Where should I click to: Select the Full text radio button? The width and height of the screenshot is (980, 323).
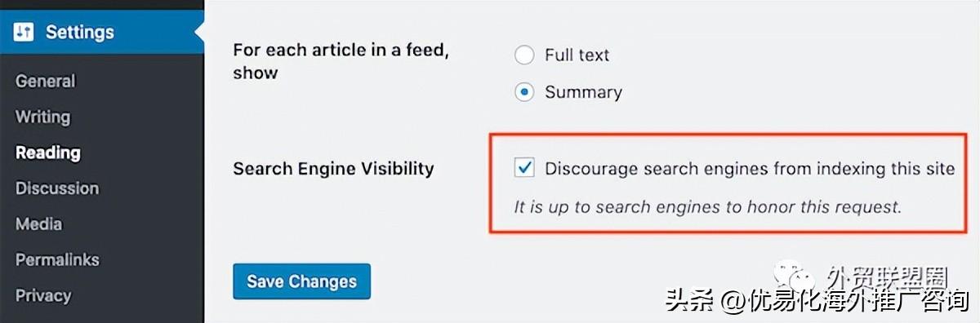(524, 55)
